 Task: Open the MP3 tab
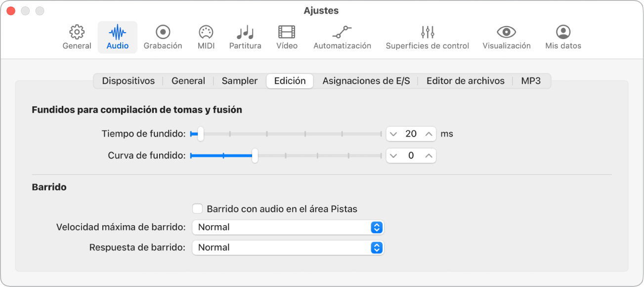(531, 81)
